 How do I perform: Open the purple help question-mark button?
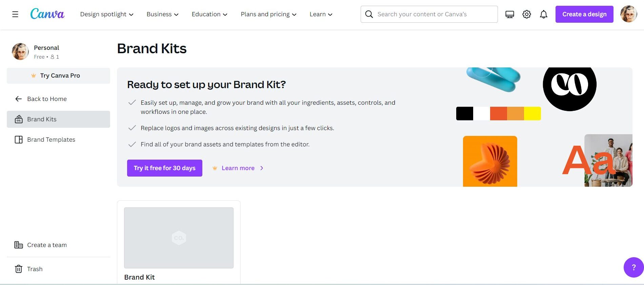click(x=633, y=267)
